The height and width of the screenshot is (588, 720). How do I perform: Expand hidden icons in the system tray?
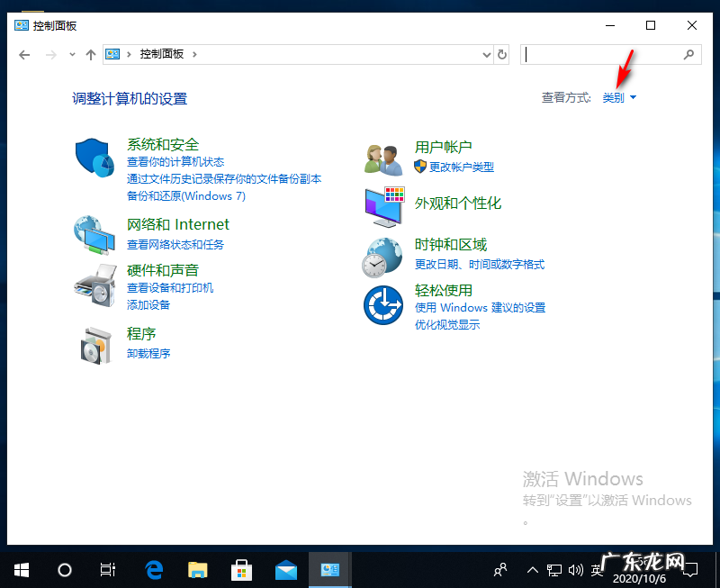click(x=532, y=569)
